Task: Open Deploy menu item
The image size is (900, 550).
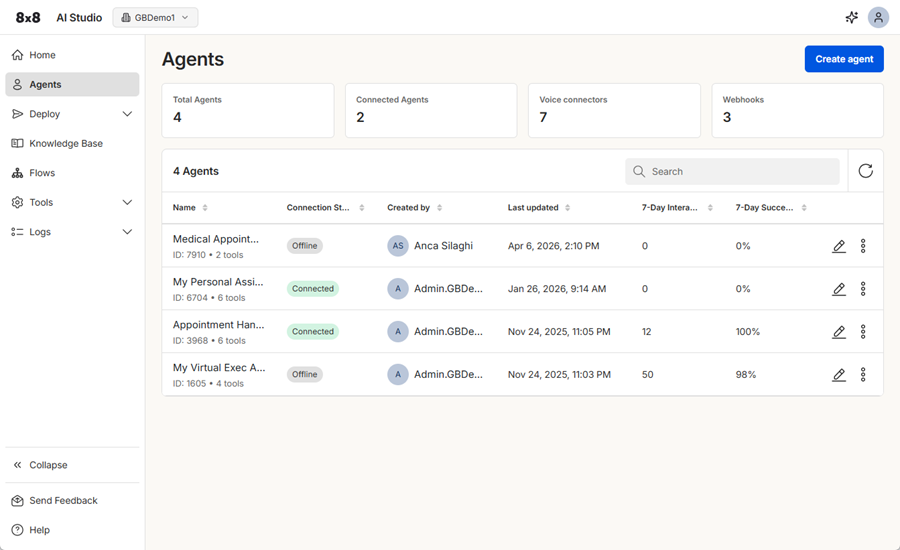Action: point(72,114)
